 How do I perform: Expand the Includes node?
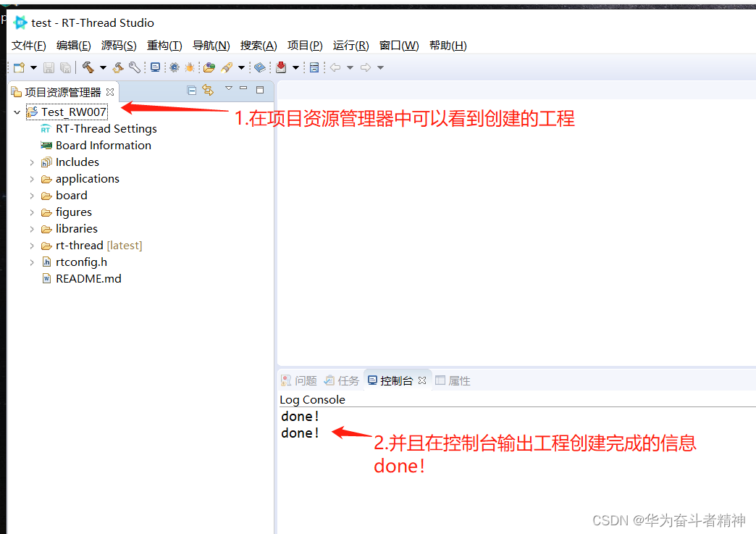tap(32, 162)
